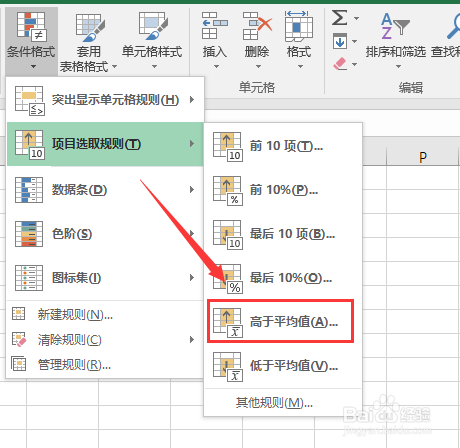Viewport: 460px width, 448px height.
Task: Click the 前 10 项 icon
Action: coord(228,147)
